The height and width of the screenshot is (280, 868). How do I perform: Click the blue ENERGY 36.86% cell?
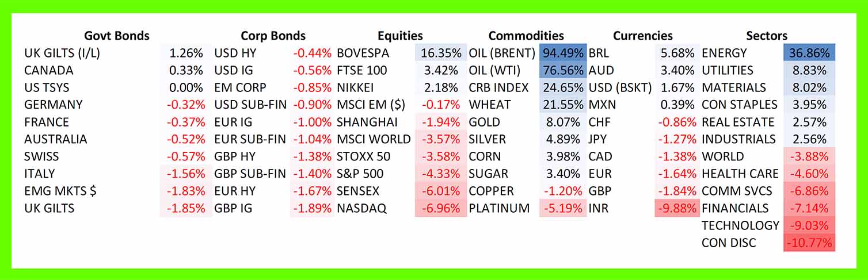(x=809, y=53)
